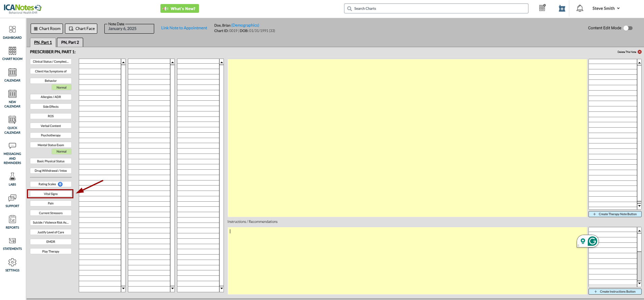Viewport: 644px width, 300px height.
Task: Open the Dashboard sidebar icon
Action: coord(12,30)
